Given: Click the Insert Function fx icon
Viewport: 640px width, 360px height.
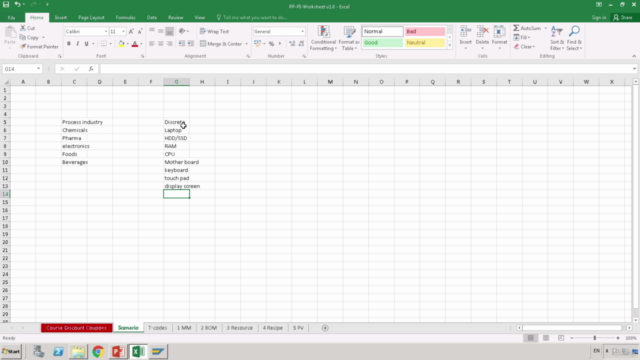Looking at the screenshot, I should (x=91, y=69).
